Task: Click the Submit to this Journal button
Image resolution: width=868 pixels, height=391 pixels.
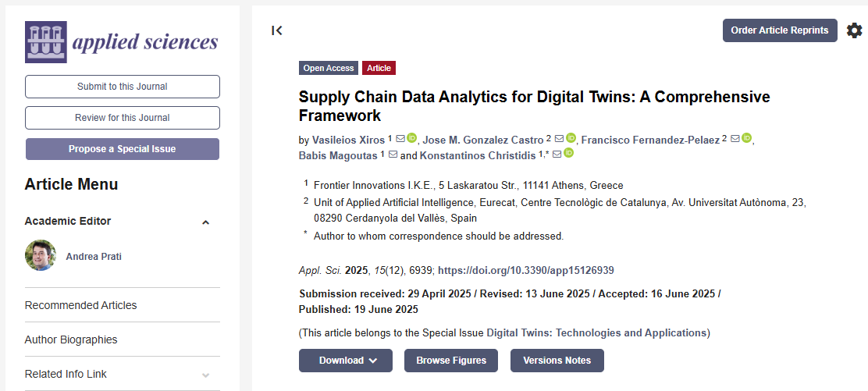Action: point(123,87)
